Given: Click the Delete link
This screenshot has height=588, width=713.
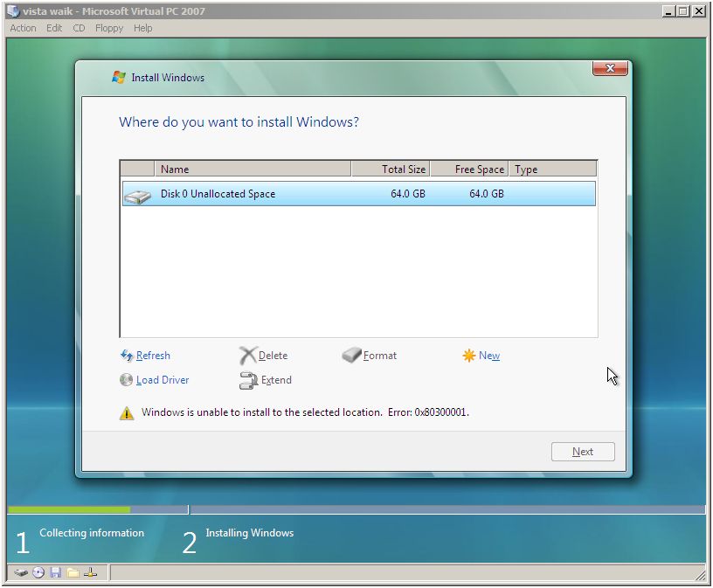Looking at the screenshot, I should pyautogui.click(x=273, y=356).
